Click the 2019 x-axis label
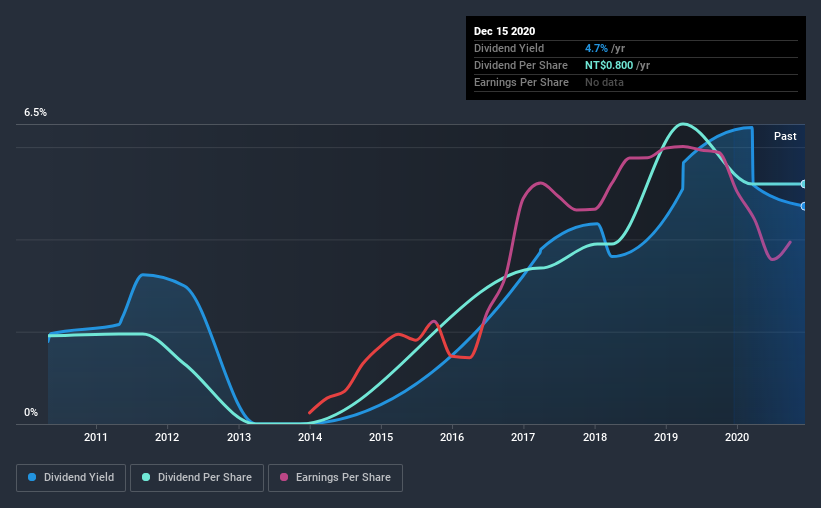This screenshot has width=821, height=508. (666, 437)
